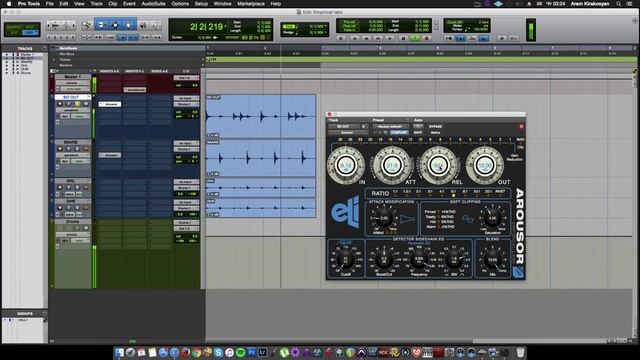
Task: Select the Trim tool in the toolbar
Action: (102, 25)
